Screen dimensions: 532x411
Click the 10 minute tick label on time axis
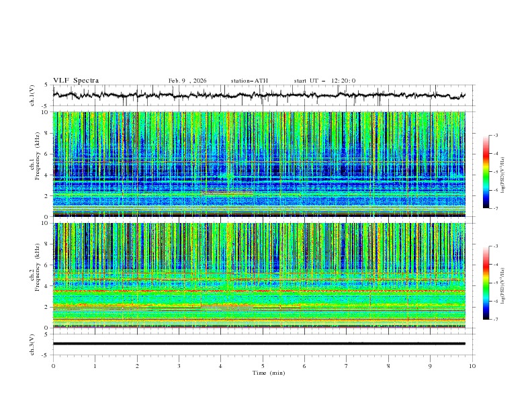coord(472,366)
